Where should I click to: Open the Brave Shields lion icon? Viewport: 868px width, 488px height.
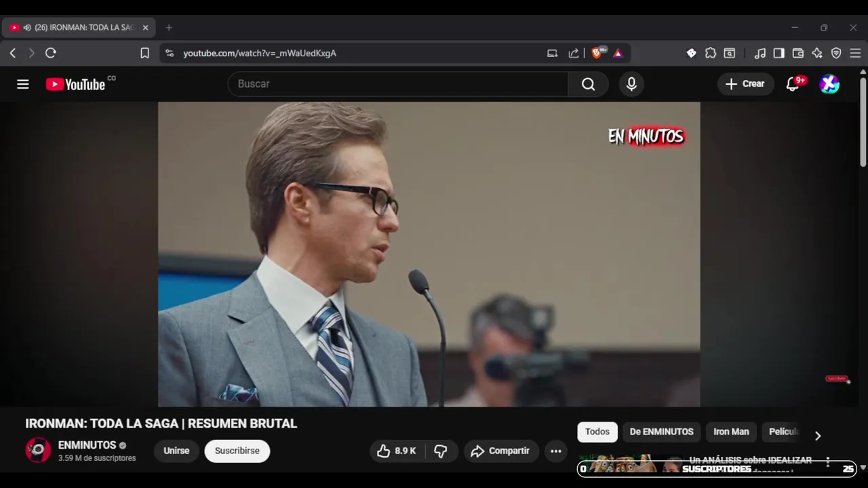[597, 53]
